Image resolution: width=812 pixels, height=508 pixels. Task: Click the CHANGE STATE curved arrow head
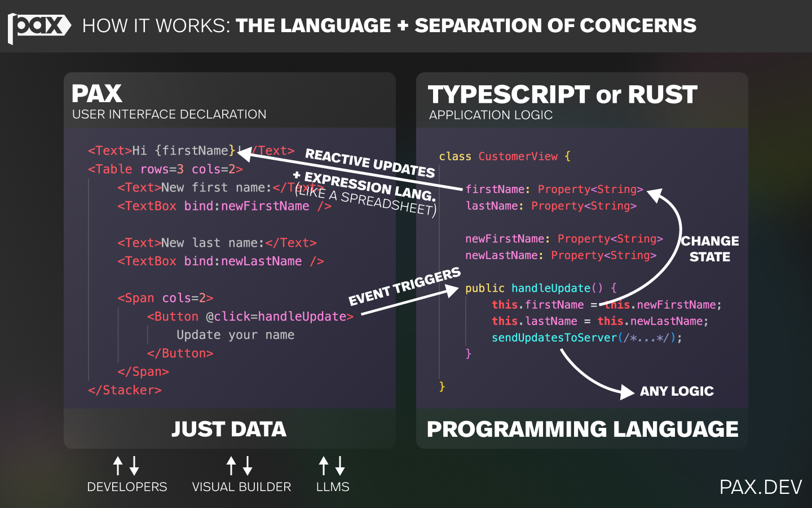point(655,195)
